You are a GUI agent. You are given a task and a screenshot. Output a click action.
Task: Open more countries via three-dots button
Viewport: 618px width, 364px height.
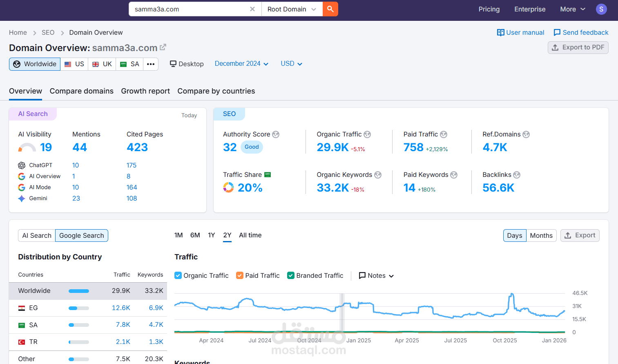coord(151,64)
